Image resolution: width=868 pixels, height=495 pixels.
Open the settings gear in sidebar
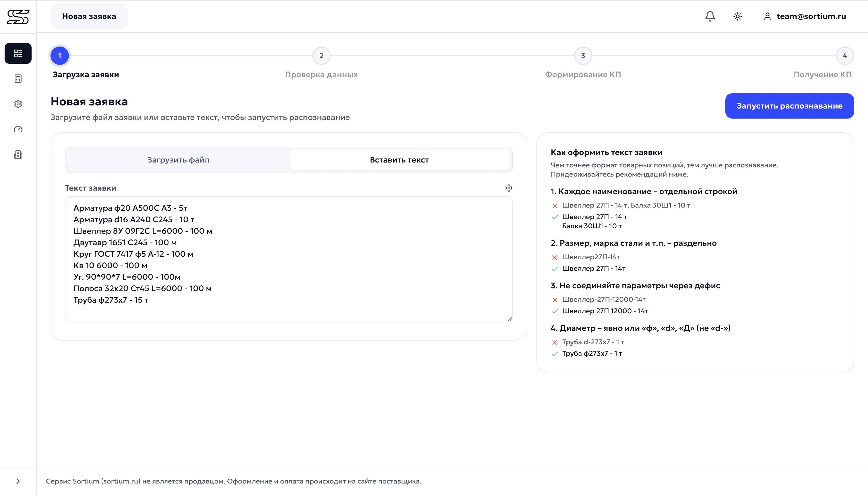(18, 104)
